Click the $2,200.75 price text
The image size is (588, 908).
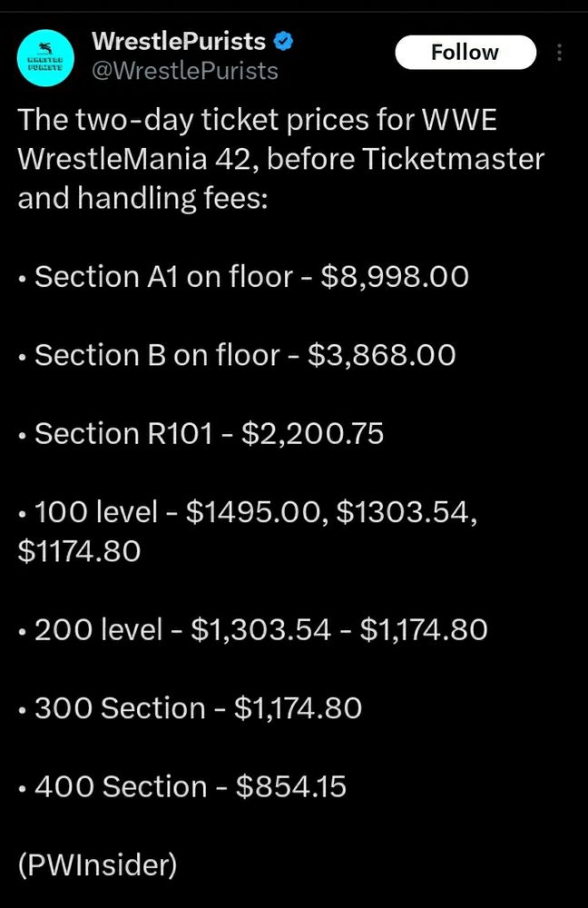(x=312, y=434)
